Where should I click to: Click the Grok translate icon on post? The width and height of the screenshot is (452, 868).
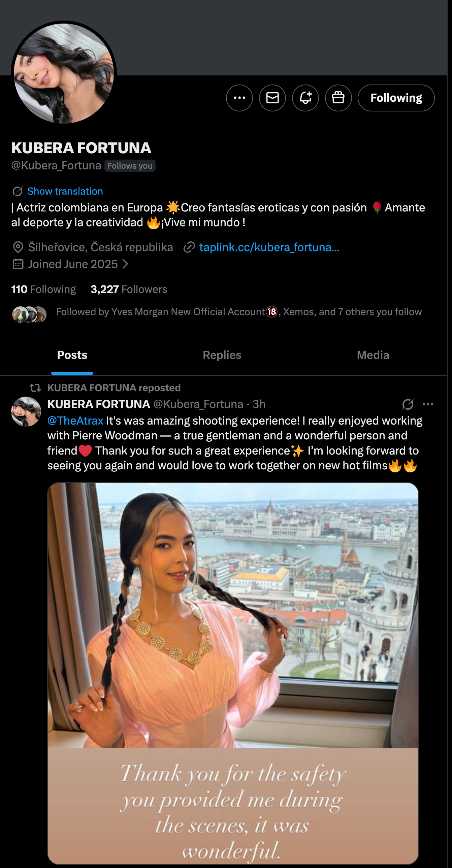pos(408,404)
